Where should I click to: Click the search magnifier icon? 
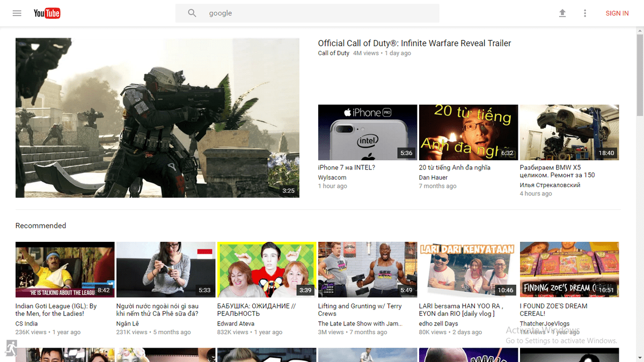coord(192,13)
